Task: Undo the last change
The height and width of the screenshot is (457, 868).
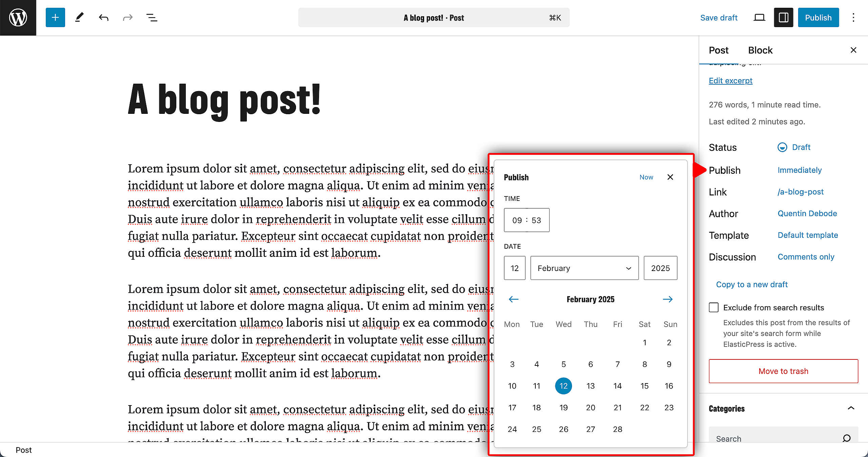Action: point(104,18)
